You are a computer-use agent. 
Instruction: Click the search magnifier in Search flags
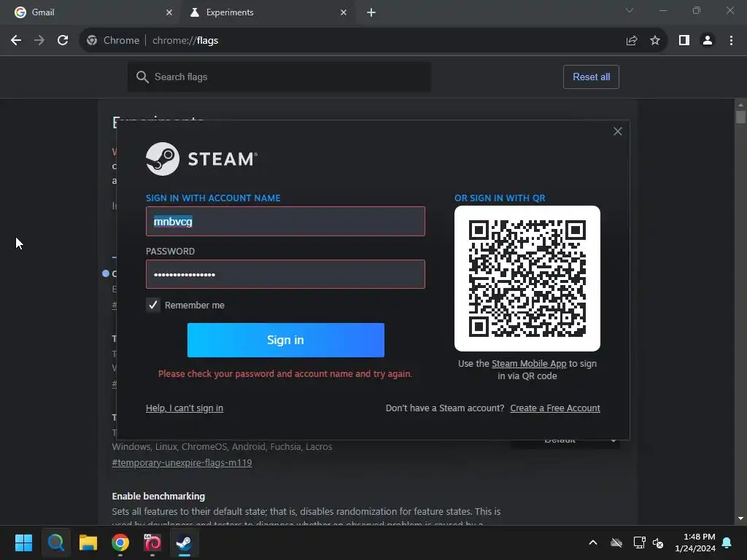point(142,77)
